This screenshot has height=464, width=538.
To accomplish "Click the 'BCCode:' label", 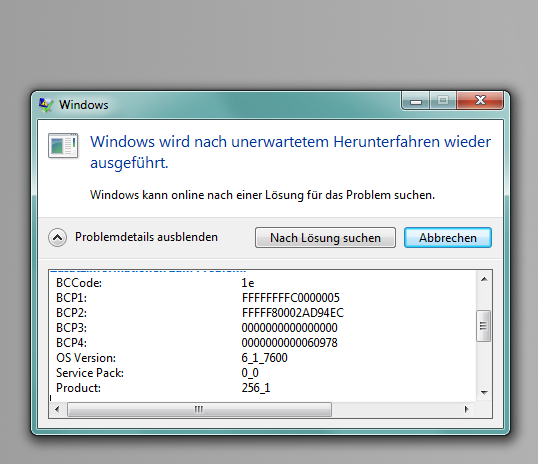I will pyautogui.click(x=79, y=283).
